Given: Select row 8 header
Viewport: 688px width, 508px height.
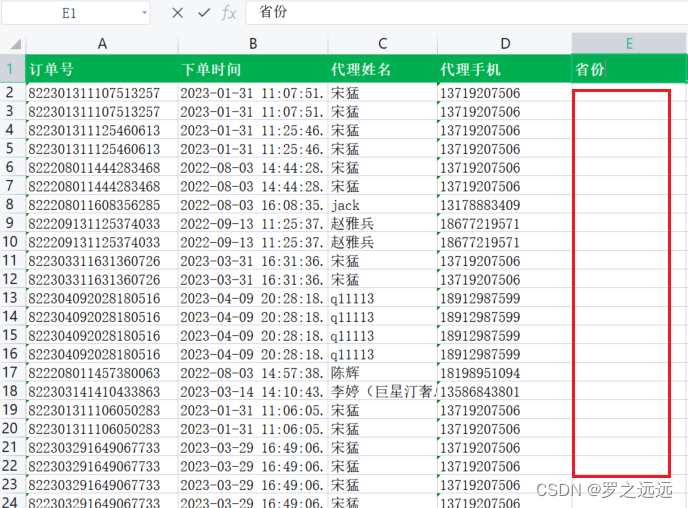Looking at the screenshot, I should pos(13,204).
